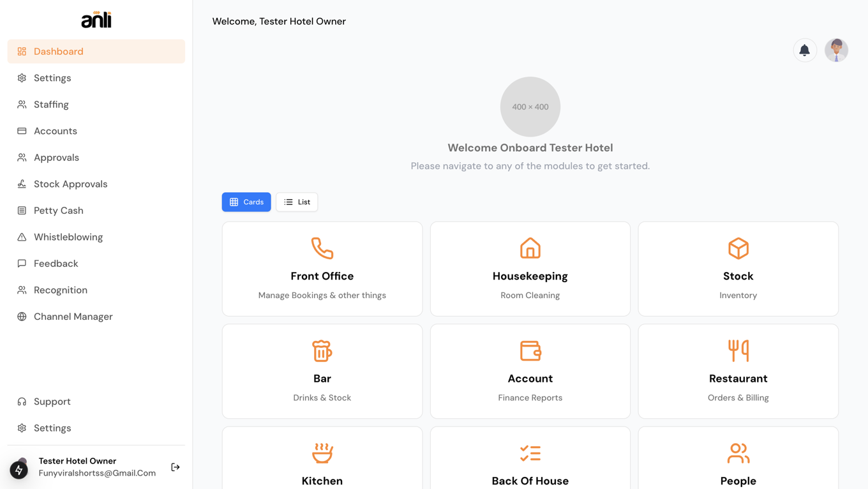This screenshot has height=489, width=868.
Task: Click the Stock Approvals stamp icon
Action: 22,184
